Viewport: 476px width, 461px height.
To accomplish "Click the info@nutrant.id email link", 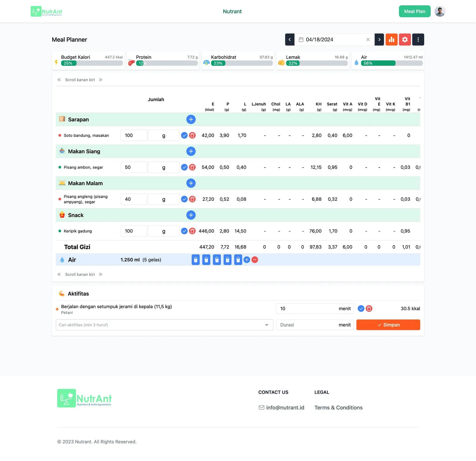I will (281, 407).
